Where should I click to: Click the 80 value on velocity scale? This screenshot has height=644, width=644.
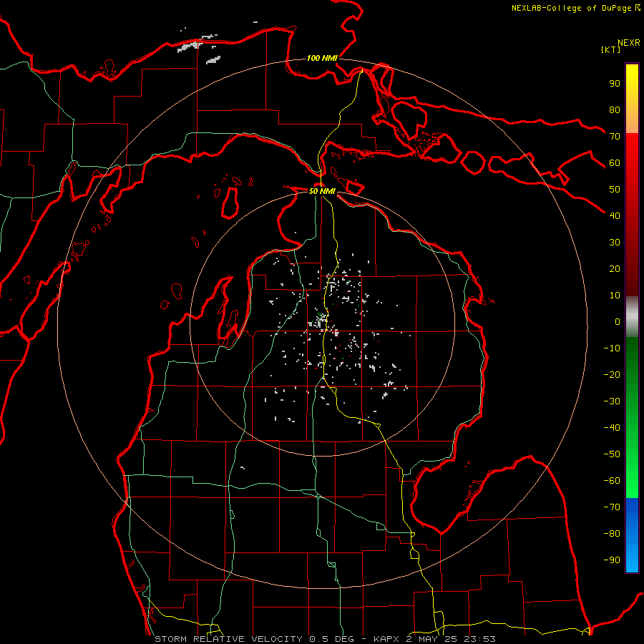click(x=615, y=109)
